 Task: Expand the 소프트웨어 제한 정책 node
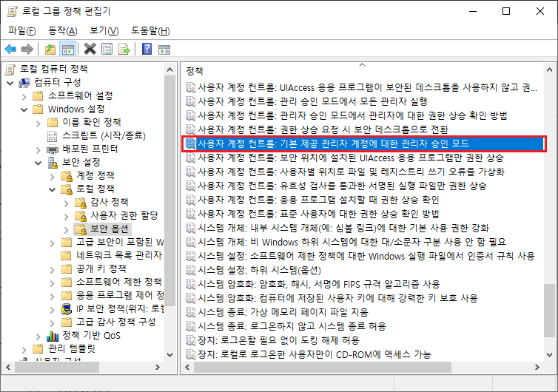click(53, 283)
